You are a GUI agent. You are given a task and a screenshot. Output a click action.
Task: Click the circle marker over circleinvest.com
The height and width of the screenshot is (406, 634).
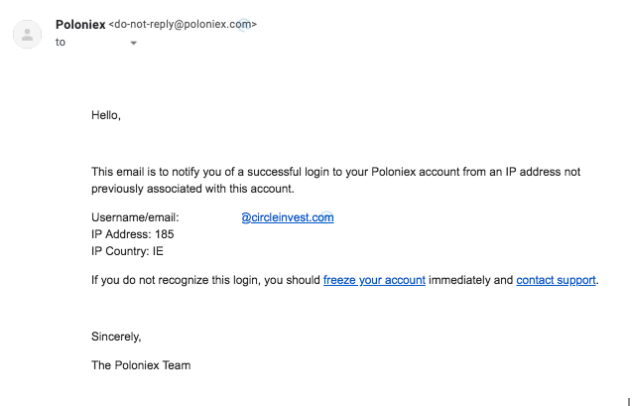tap(327, 217)
